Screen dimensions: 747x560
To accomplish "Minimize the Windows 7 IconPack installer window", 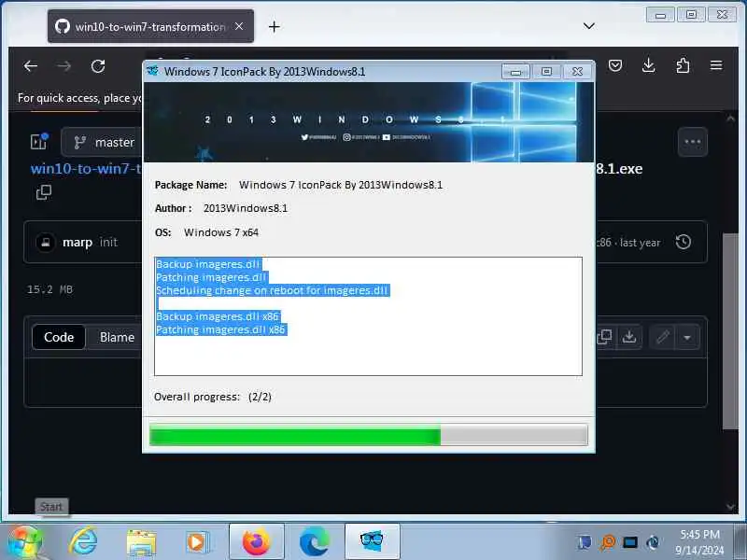I will point(515,72).
